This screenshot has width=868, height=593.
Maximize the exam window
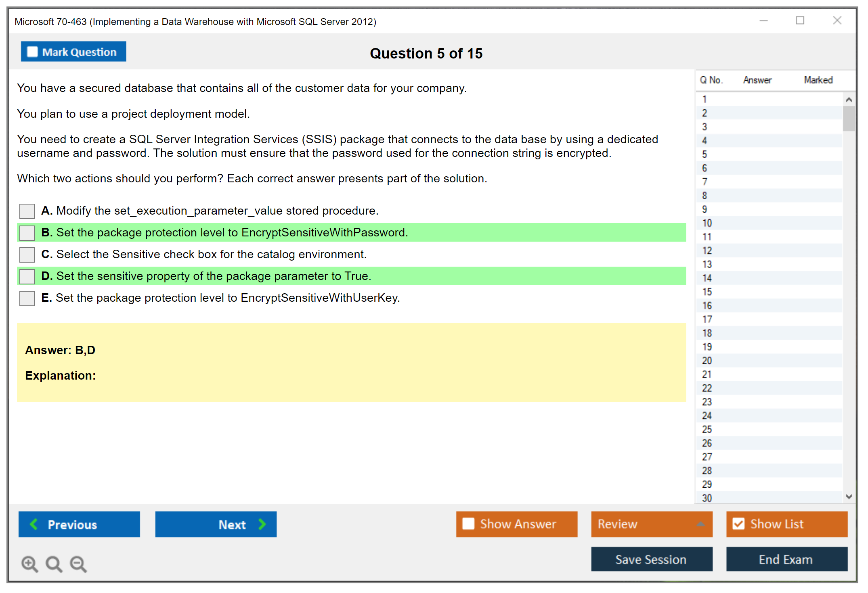point(800,21)
